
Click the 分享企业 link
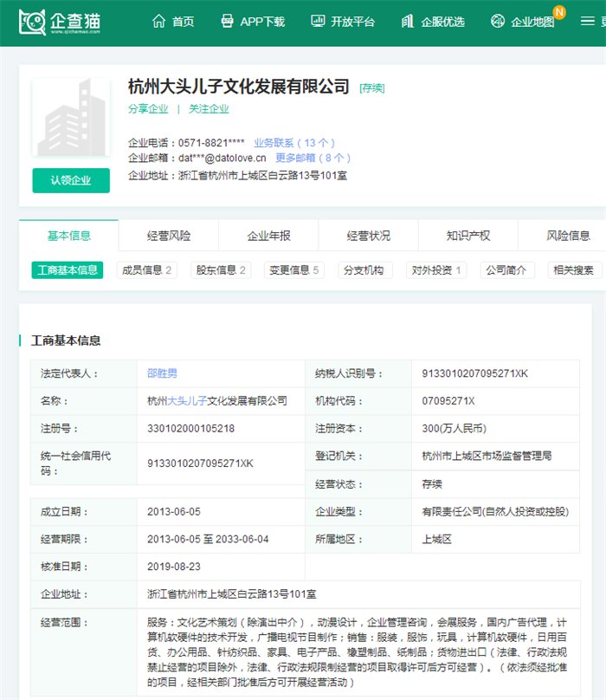point(148,109)
